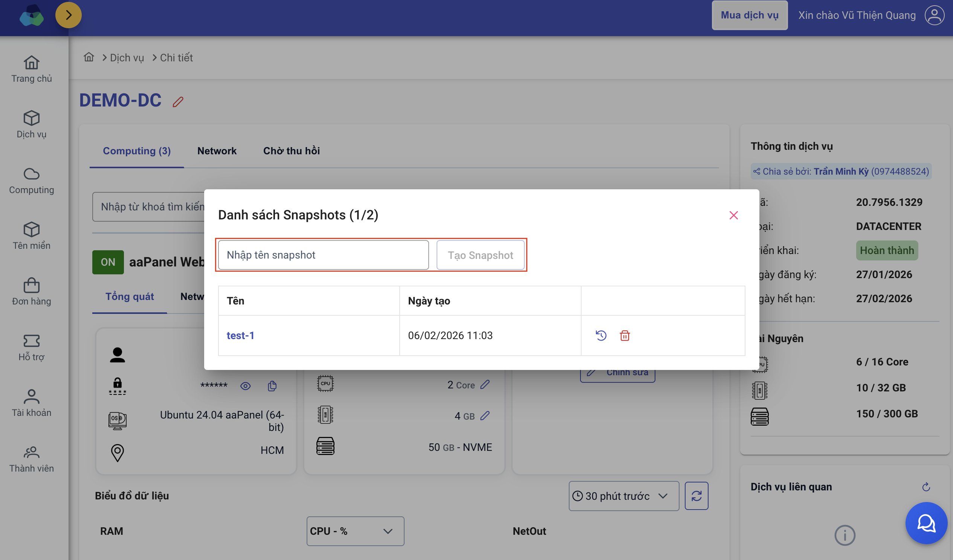Delete the test-1 snapshot with trash icon
Screen dimensions: 953x560
625,336
